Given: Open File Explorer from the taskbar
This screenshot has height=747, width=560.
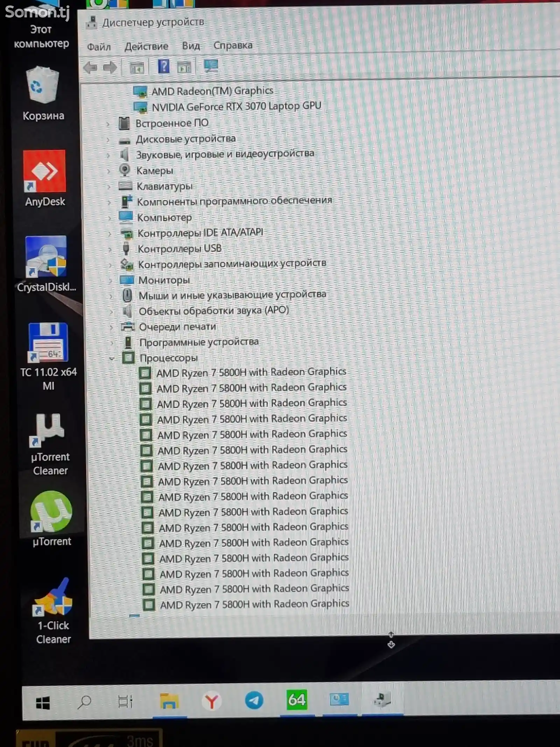Looking at the screenshot, I should [169, 701].
